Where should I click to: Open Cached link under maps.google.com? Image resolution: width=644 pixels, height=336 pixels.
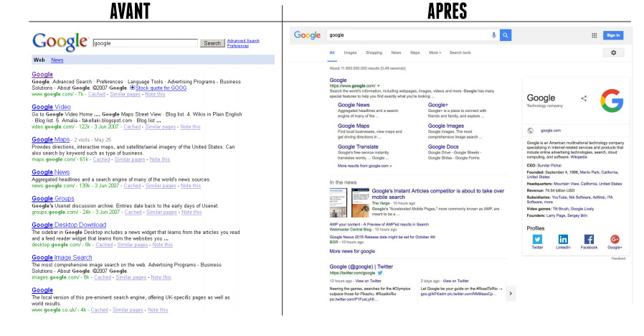[101, 159]
